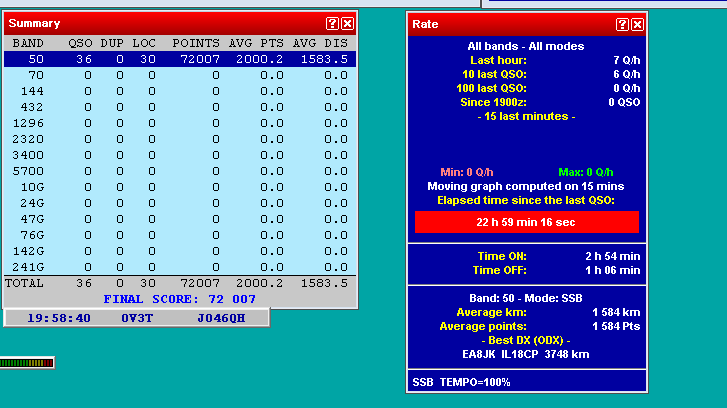Click the SSB TEMPO=100% status line
727x408 pixels.
point(461,382)
